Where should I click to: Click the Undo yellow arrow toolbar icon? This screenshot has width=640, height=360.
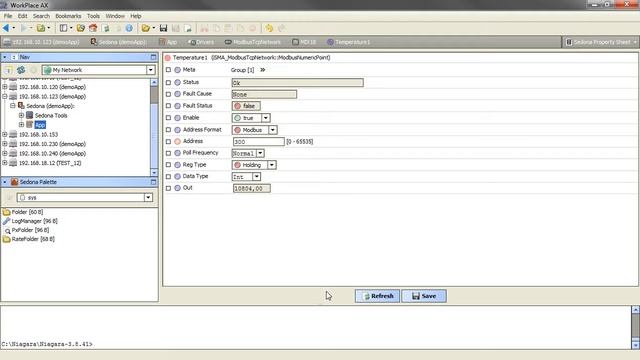[269, 28]
